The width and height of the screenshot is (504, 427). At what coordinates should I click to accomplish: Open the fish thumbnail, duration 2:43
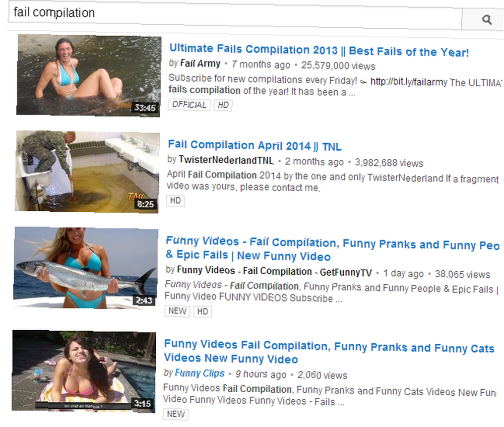pyautogui.click(x=86, y=268)
